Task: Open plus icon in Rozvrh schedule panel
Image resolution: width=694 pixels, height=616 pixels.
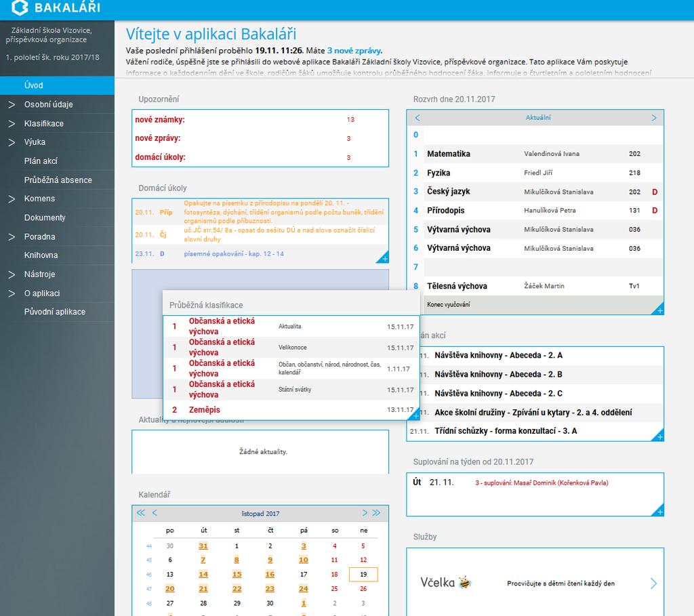Action: tap(659, 310)
